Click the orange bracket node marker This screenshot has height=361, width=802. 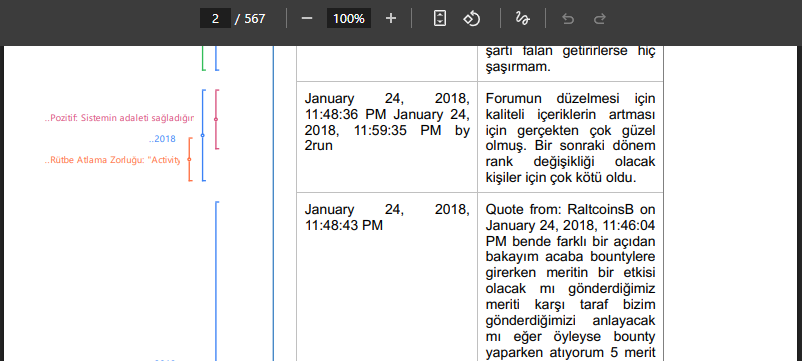[x=189, y=160]
